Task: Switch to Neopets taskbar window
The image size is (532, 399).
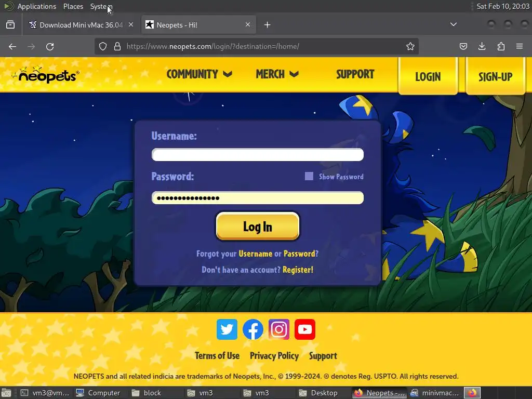Action: (379, 393)
